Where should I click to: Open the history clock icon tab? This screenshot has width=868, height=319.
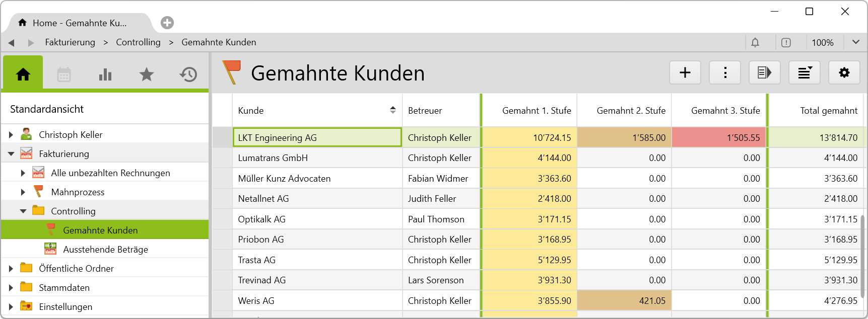(x=188, y=75)
